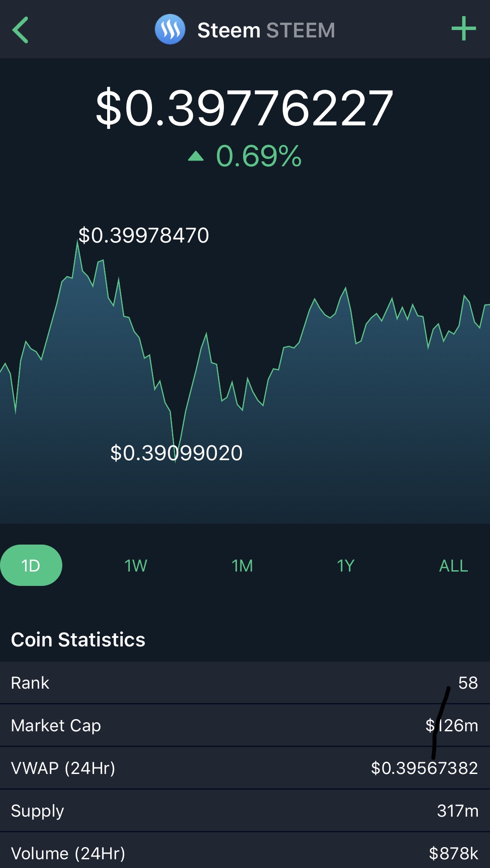Image resolution: width=490 pixels, height=868 pixels.
Task: Tap the chart low label $0.39099020
Action: [176, 453]
